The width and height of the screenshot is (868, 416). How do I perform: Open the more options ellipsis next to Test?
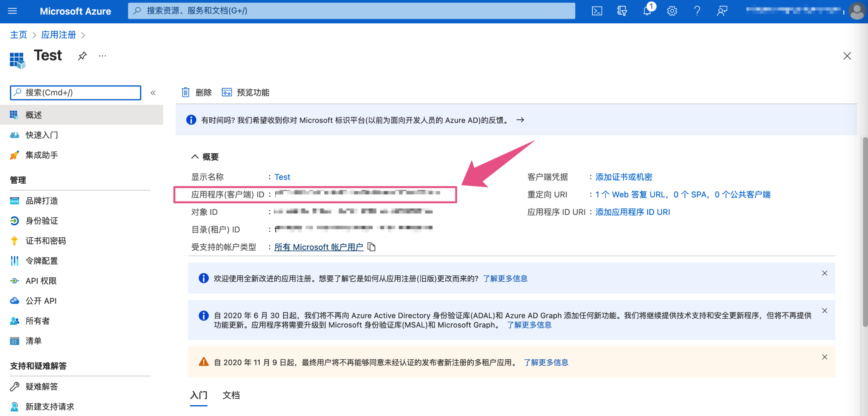tap(103, 56)
